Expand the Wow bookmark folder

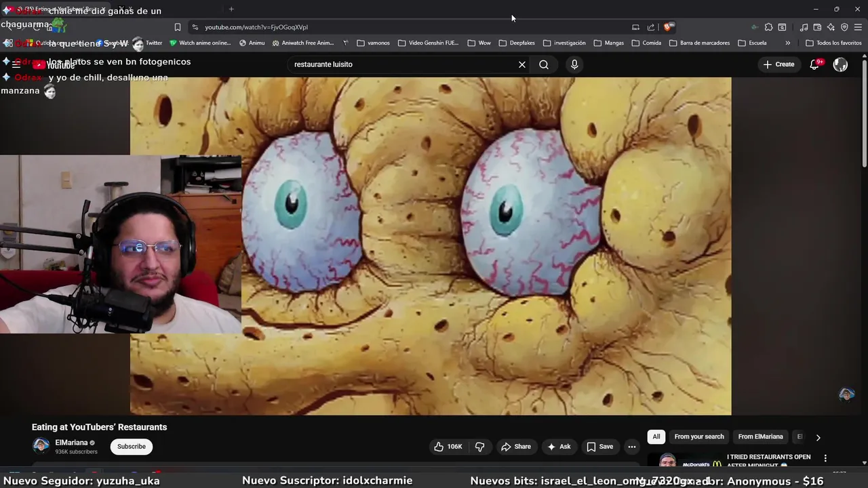point(479,43)
